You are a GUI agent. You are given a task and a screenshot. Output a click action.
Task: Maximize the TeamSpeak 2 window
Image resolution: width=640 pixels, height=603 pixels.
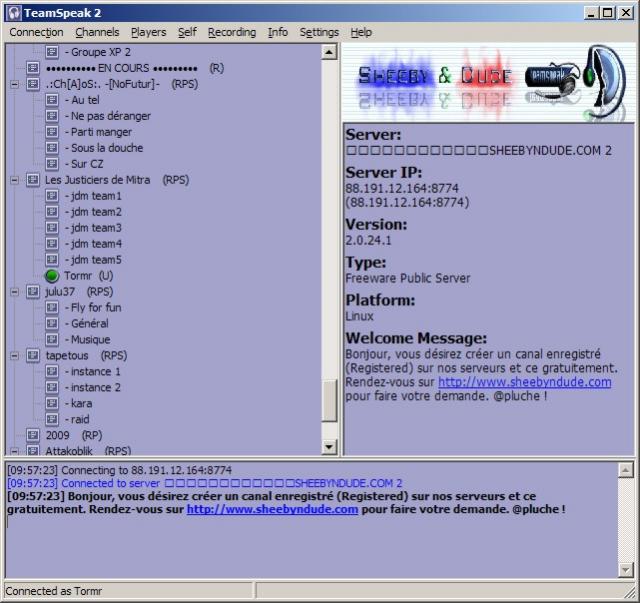tap(608, 13)
